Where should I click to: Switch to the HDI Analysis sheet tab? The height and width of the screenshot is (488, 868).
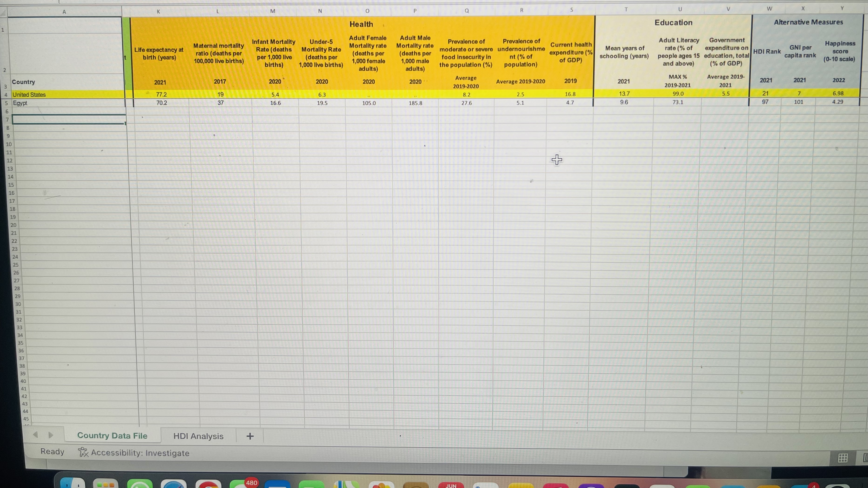(x=199, y=436)
